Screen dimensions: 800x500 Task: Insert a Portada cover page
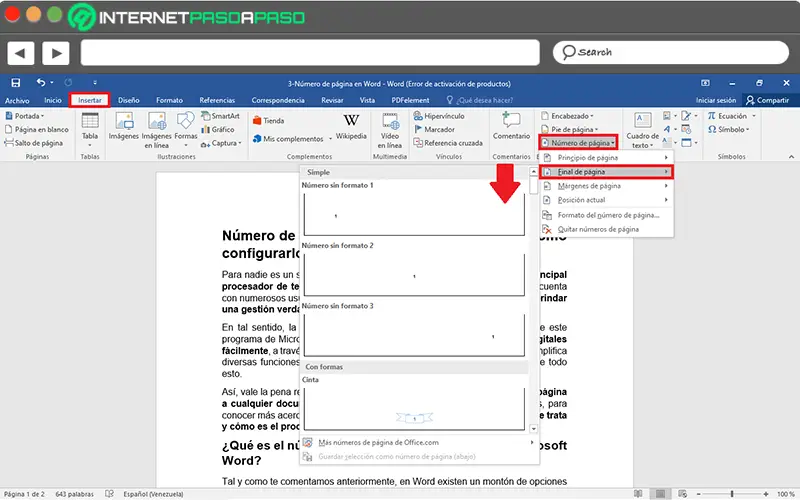tap(25, 116)
